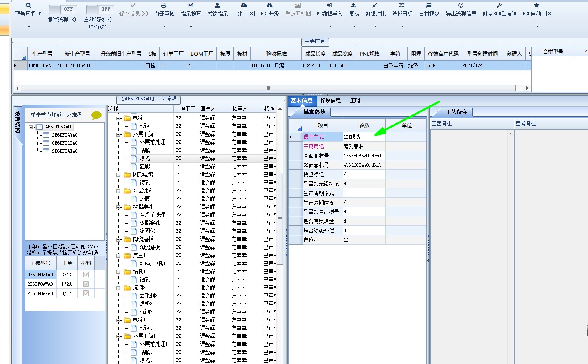Screen dimensions: 588x364
Task: Select the 陶瓷磨板 child step
Action: pyautogui.click(x=150, y=247)
